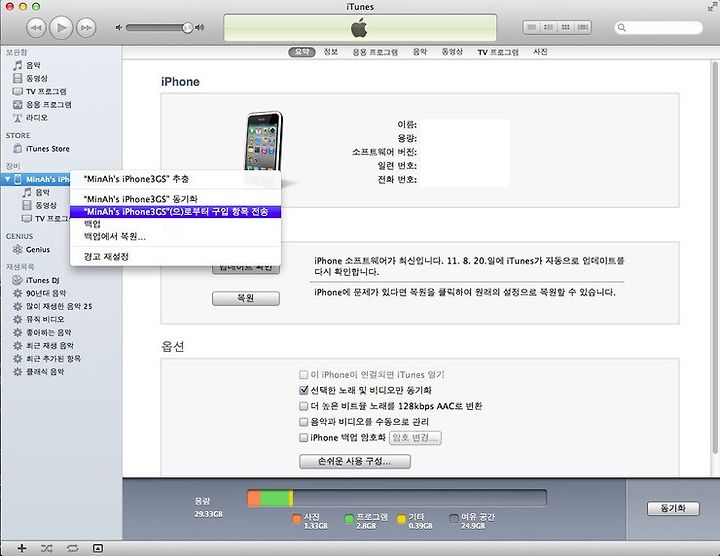The width and height of the screenshot is (720, 556).
Task: Choose 백업에서 복원... menu item
Action: pos(175,237)
